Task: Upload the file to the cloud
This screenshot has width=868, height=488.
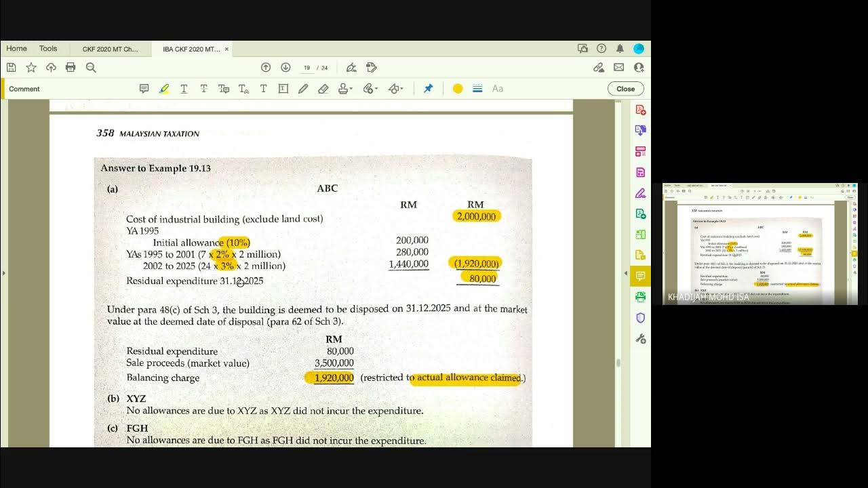Action: click(51, 67)
